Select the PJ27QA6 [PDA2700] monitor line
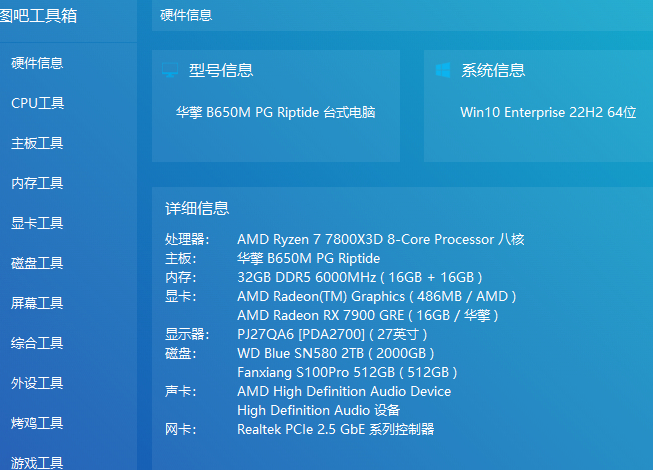653x470 pixels. point(332,334)
